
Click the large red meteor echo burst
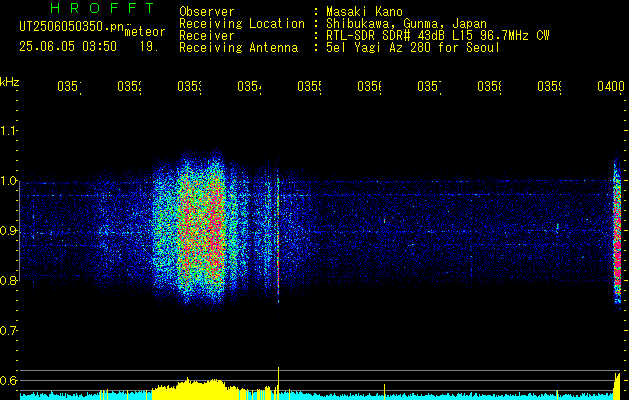201,229
